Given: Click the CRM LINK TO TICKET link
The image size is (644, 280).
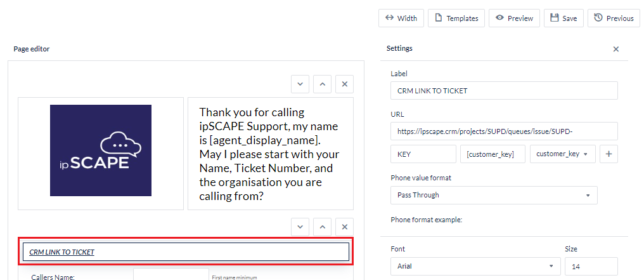Looking at the screenshot, I should click(x=62, y=252).
